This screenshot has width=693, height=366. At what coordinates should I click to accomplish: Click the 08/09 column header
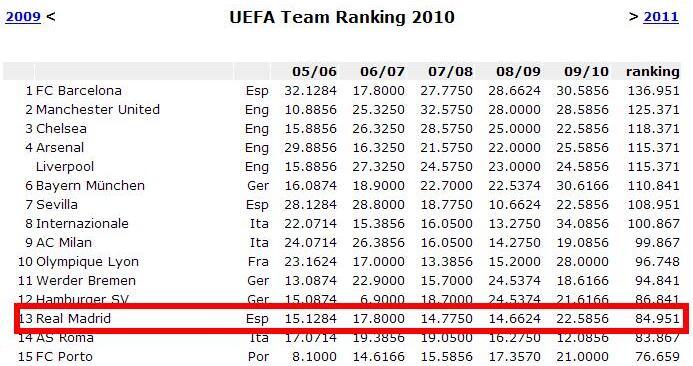(518, 72)
